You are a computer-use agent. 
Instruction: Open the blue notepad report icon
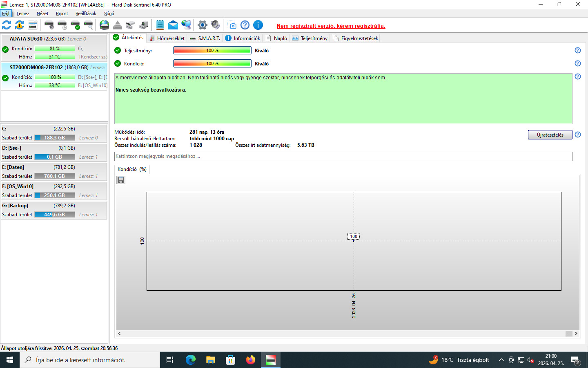160,25
